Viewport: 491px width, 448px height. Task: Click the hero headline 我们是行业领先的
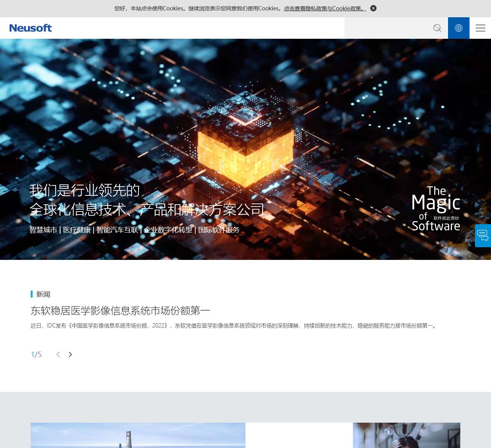tap(85, 190)
